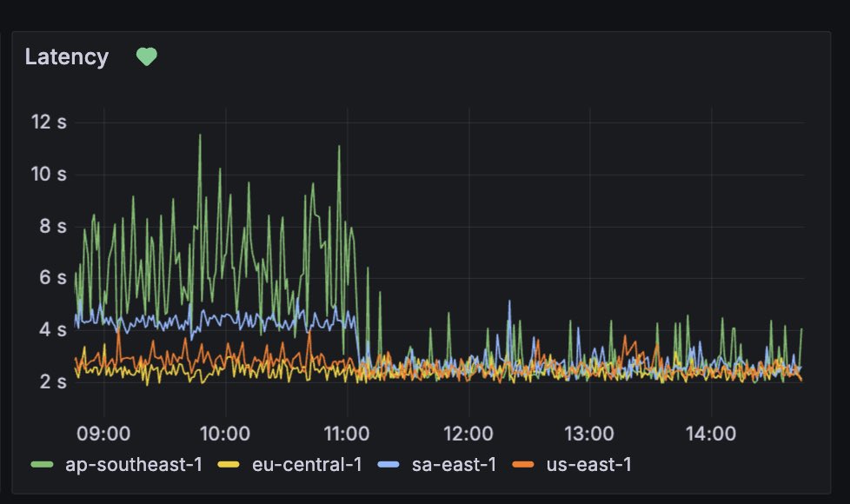Click the tallest green latency spike near 09:45
Viewport: 850px width, 504px height.
click(201, 137)
